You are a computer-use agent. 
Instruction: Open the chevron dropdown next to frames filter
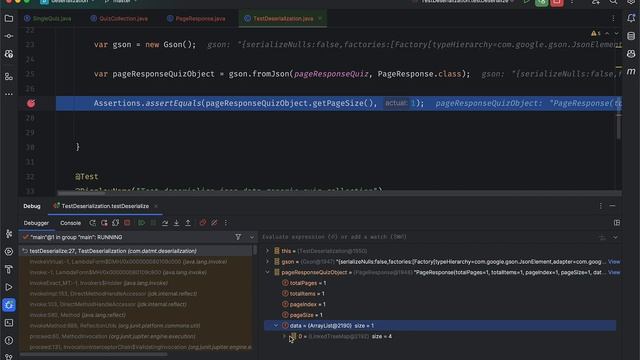(251, 237)
